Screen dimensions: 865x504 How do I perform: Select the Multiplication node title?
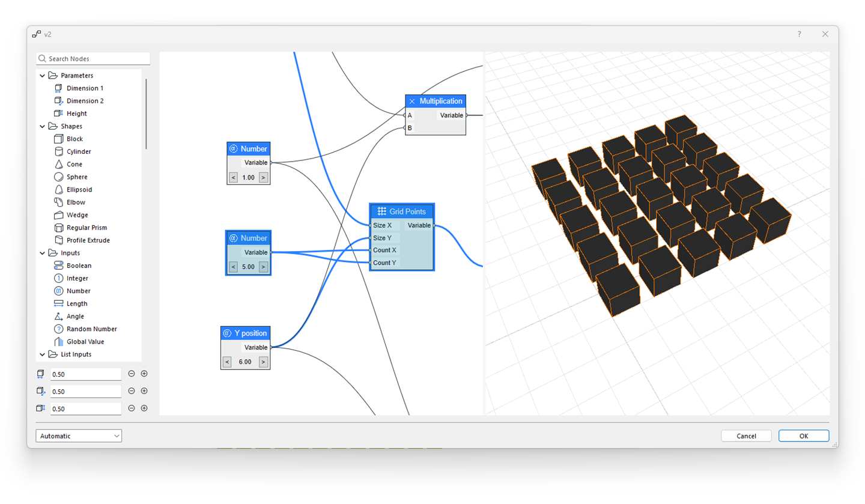tap(441, 102)
